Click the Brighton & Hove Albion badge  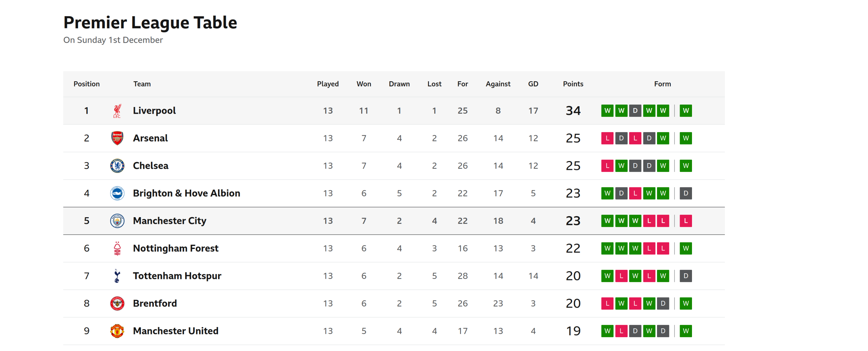point(117,193)
